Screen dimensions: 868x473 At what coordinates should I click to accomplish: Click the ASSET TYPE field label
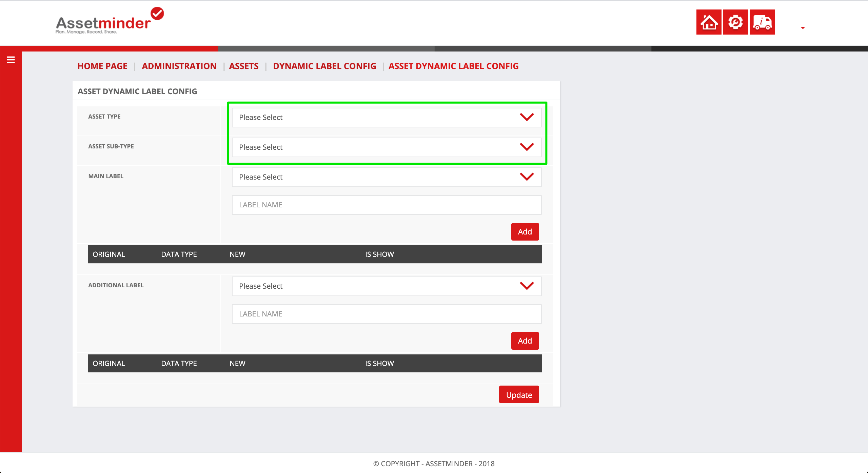[104, 117]
